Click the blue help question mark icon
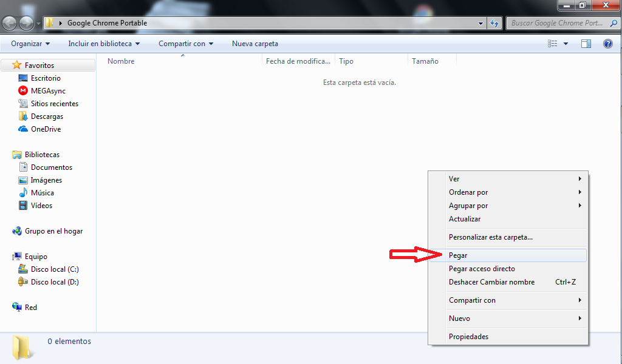The height and width of the screenshot is (364, 622). (607, 44)
